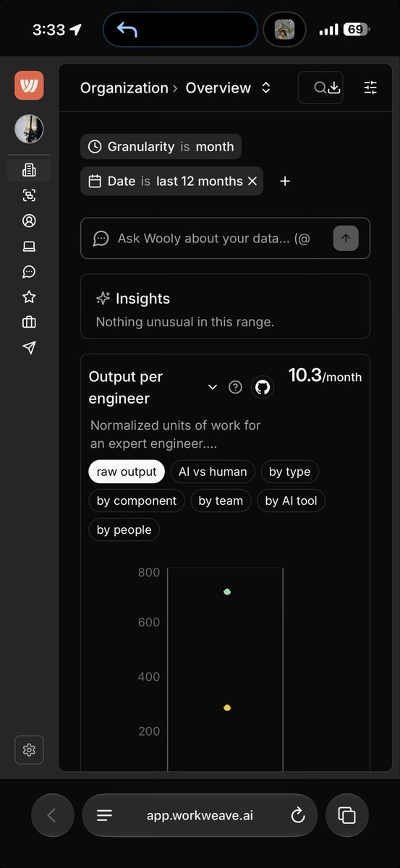Tap the browser back button
This screenshot has width=400, height=868.
[x=52, y=815]
